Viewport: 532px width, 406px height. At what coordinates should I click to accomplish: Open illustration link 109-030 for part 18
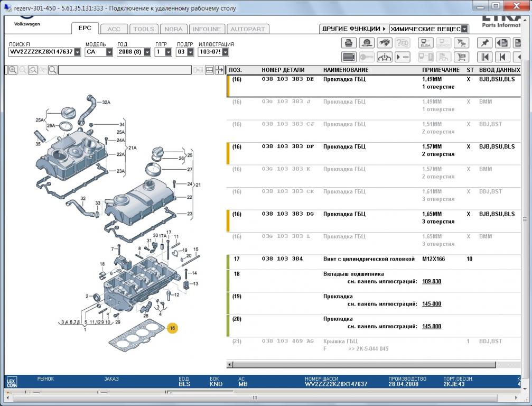pyautogui.click(x=432, y=281)
